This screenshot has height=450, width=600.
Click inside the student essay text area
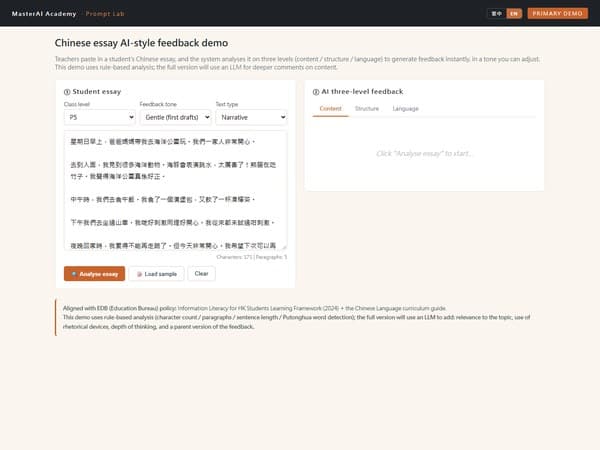[x=175, y=190]
